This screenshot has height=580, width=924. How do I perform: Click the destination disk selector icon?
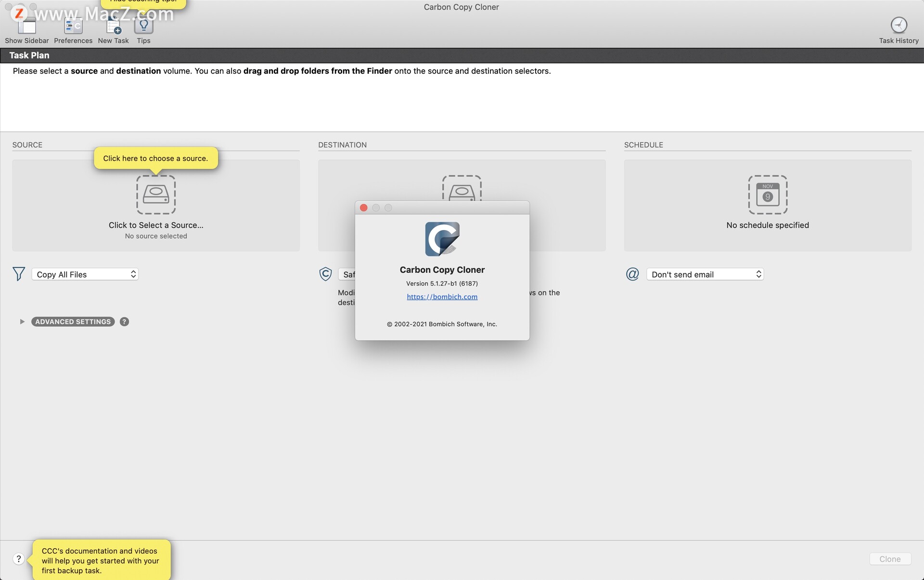[462, 188]
